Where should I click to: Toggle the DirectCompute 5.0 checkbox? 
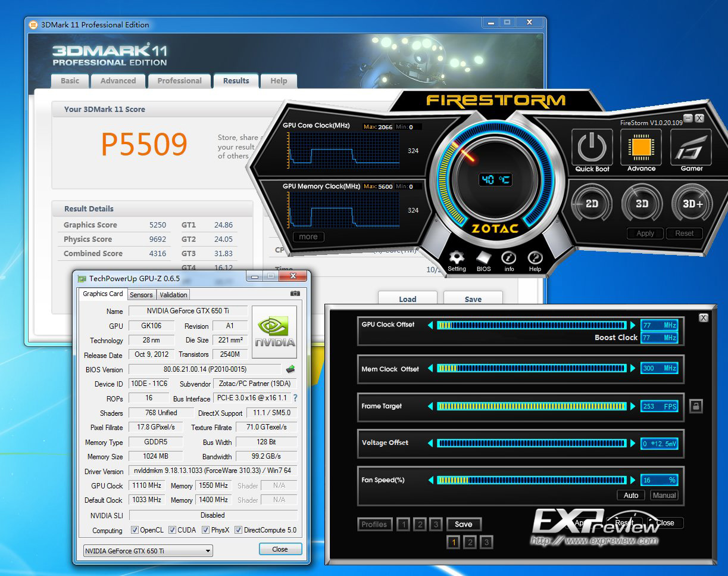tap(238, 530)
